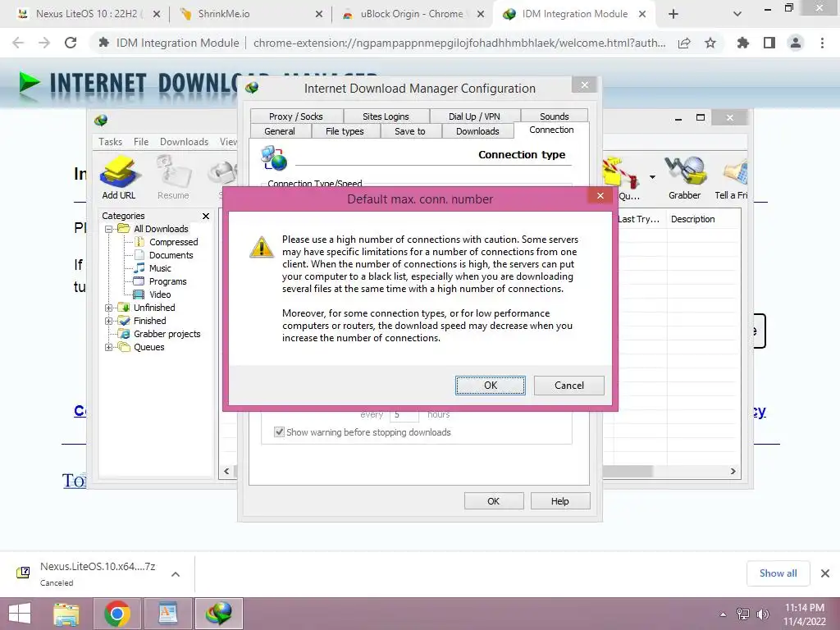Open Chrome three-dot menu
The image size is (840, 630).
pyautogui.click(x=822, y=43)
